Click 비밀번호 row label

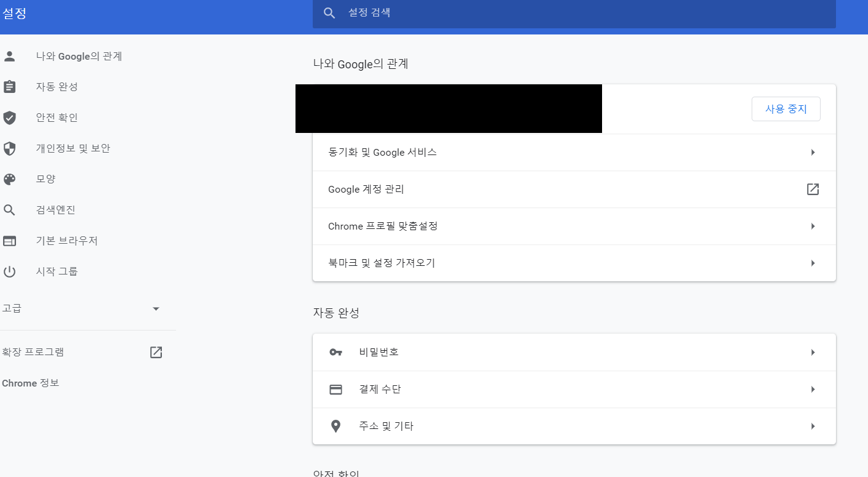pos(379,352)
